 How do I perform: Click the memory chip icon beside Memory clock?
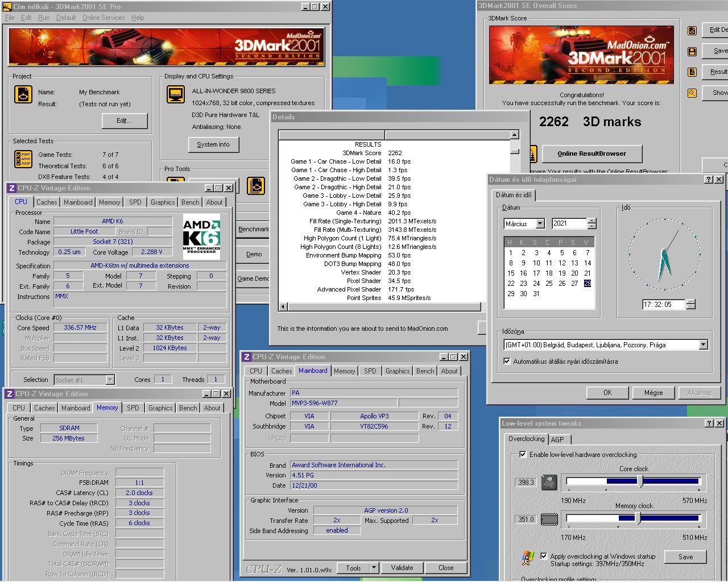click(x=549, y=519)
